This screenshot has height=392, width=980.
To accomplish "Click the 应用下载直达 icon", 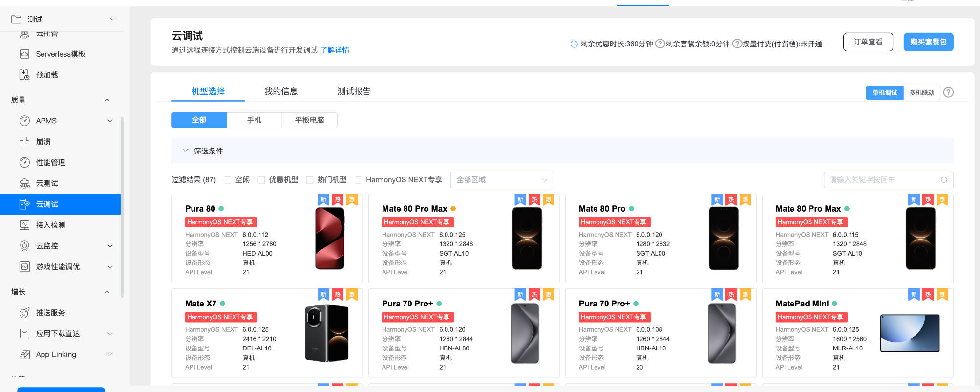I will 24,333.
